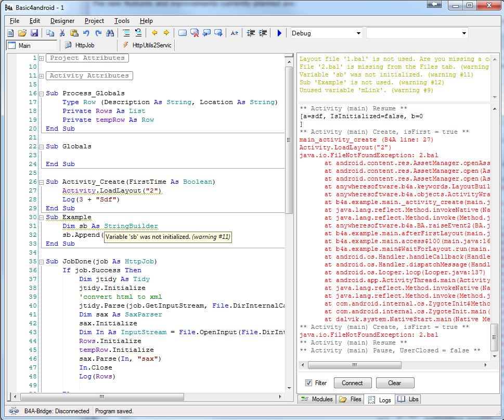Open the Designer menu

[x=62, y=21]
